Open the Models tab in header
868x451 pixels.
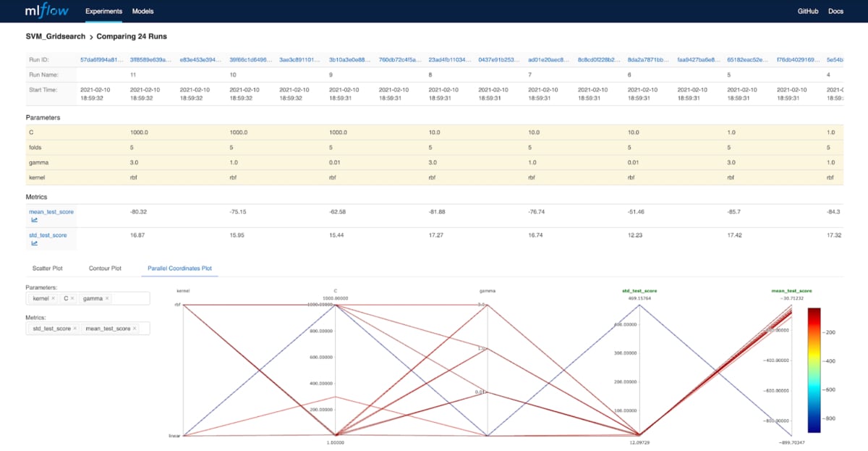click(x=142, y=12)
